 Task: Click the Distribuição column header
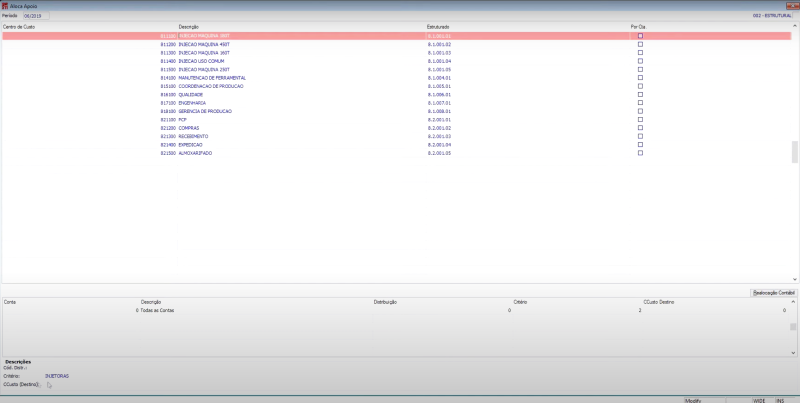tap(385, 302)
